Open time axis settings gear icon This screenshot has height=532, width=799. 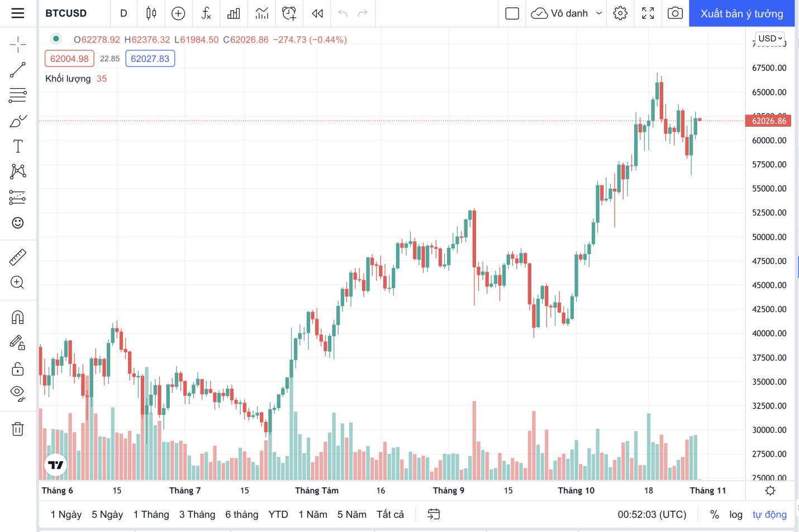pyautogui.click(x=770, y=491)
